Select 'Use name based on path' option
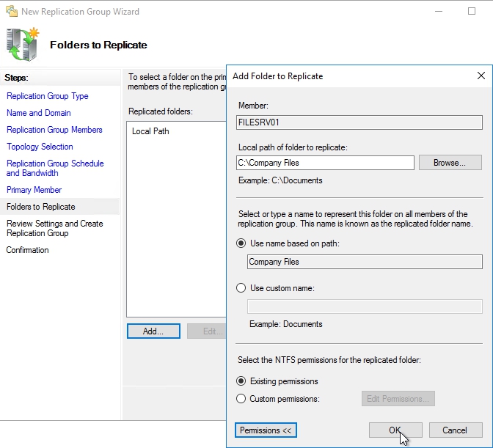 pos(242,243)
